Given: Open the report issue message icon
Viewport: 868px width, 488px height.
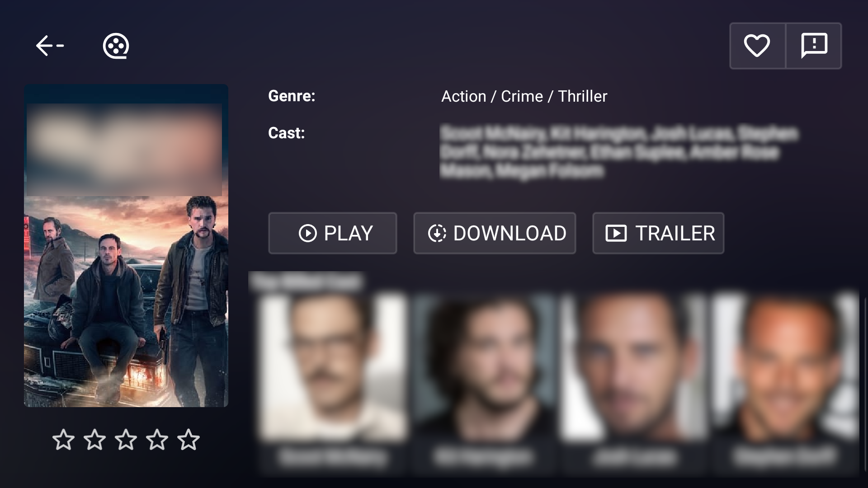Looking at the screenshot, I should point(814,46).
